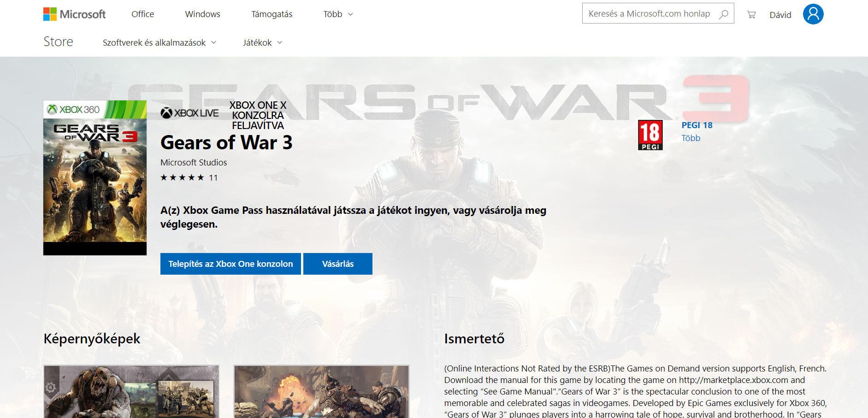The height and width of the screenshot is (418, 868).
Task: Click Telepítés az Xbox One konzolon button
Action: [230, 264]
